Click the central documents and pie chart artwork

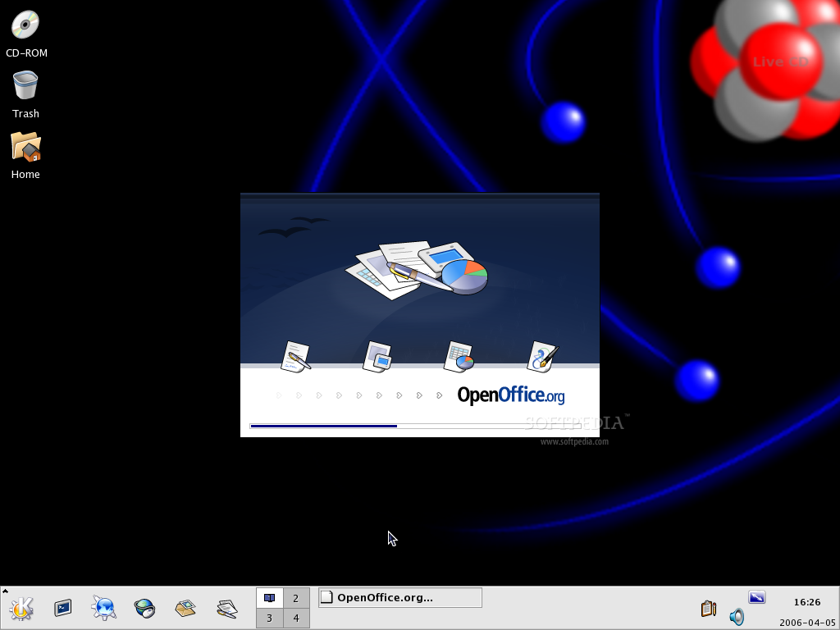(416, 269)
